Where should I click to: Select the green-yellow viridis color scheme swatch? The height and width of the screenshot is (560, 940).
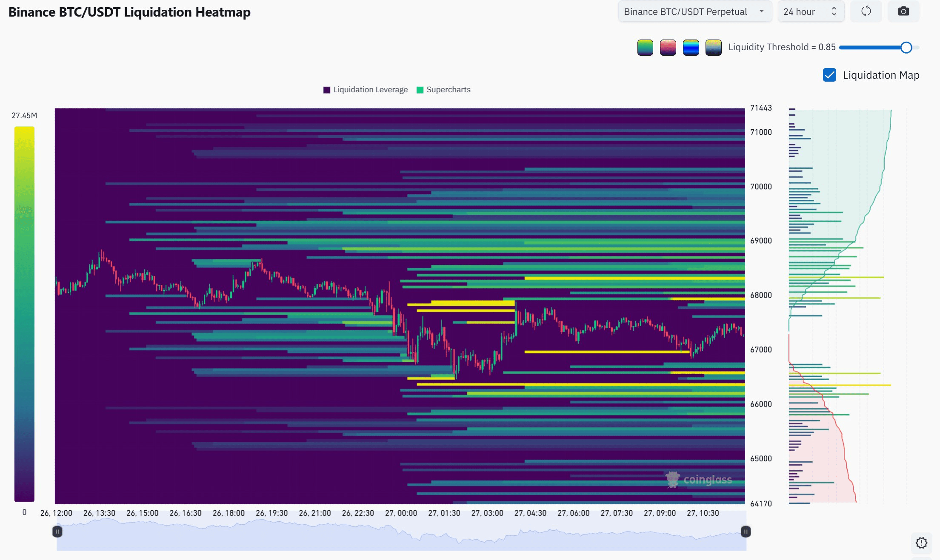click(x=645, y=47)
